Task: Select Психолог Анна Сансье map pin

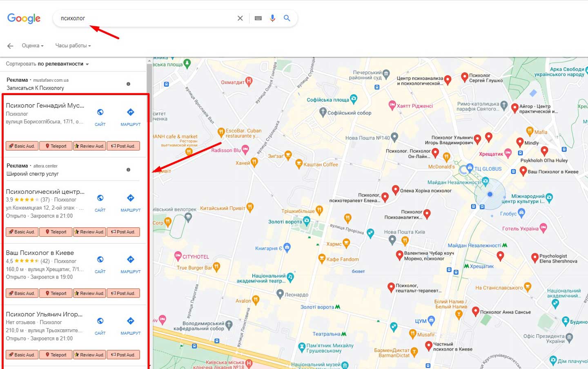Action: tap(475, 311)
